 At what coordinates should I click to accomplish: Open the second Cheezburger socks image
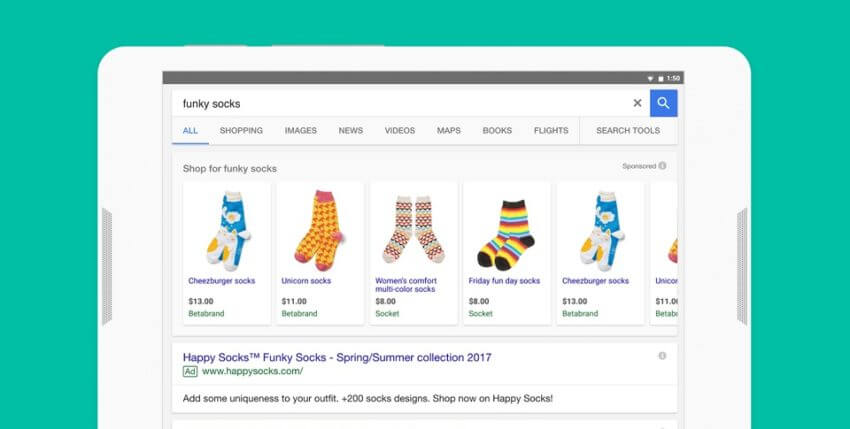click(x=601, y=230)
